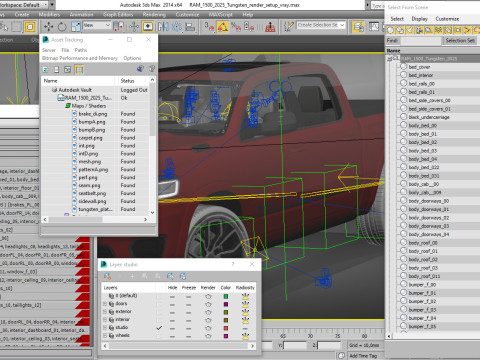Toggle the 3D Snaps icon
480x360 pixels.
click(x=209, y=26)
